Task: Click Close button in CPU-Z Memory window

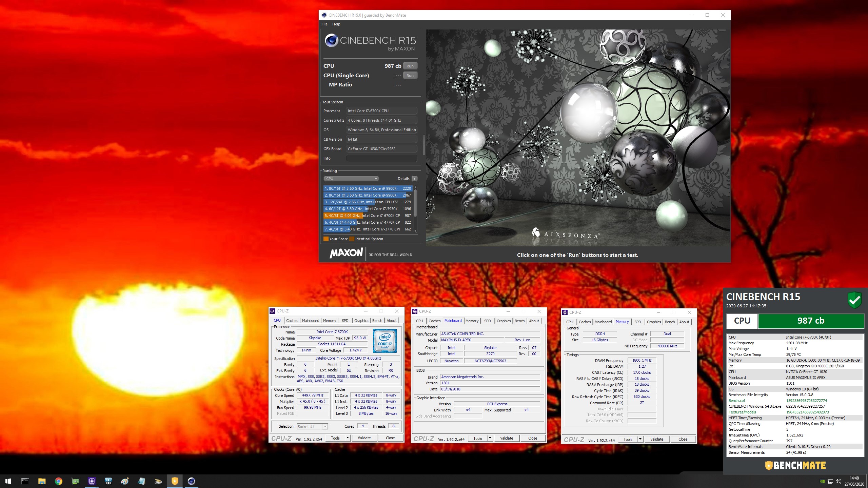Action: 683,439
